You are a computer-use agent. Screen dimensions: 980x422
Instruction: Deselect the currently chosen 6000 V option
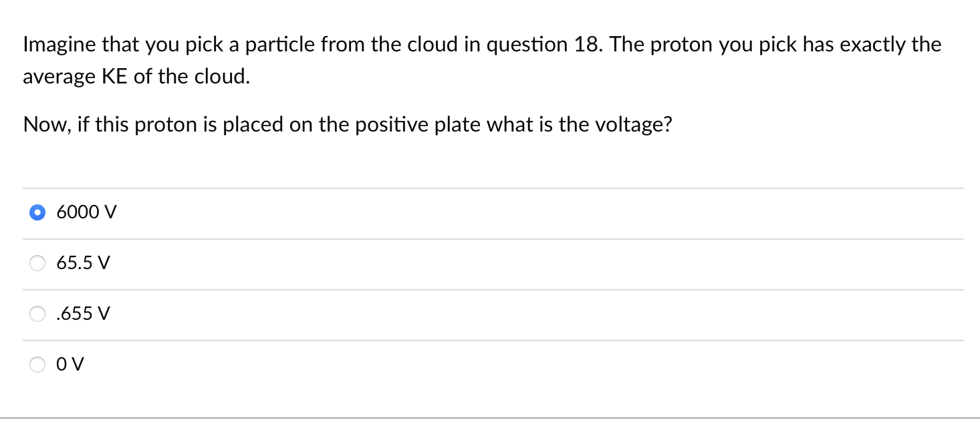pyautogui.click(x=37, y=212)
